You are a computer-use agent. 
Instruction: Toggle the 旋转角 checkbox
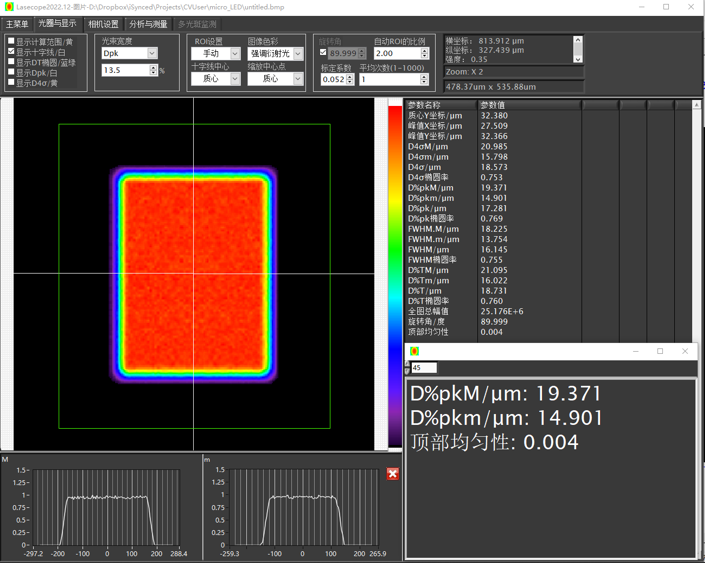point(323,53)
